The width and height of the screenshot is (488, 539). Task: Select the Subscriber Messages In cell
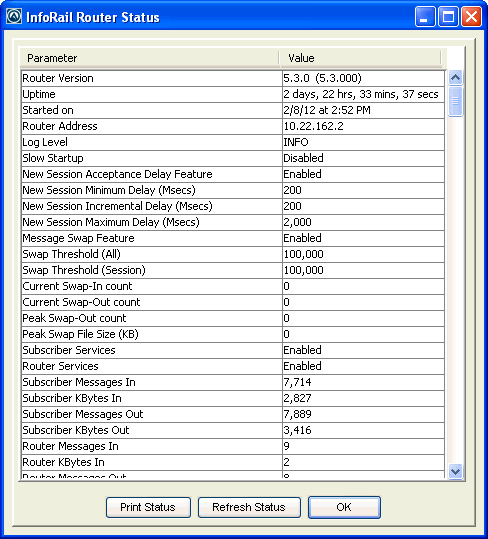point(152,382)
